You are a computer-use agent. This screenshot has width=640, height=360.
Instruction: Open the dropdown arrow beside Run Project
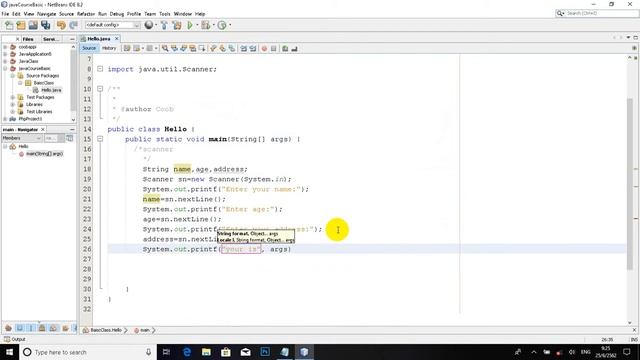[x=197, y=25]
